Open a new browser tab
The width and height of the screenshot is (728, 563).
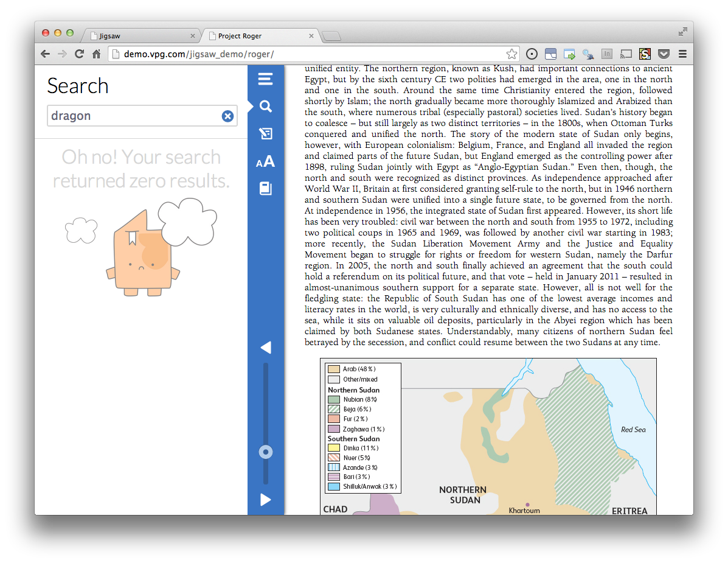pos(331,37)
